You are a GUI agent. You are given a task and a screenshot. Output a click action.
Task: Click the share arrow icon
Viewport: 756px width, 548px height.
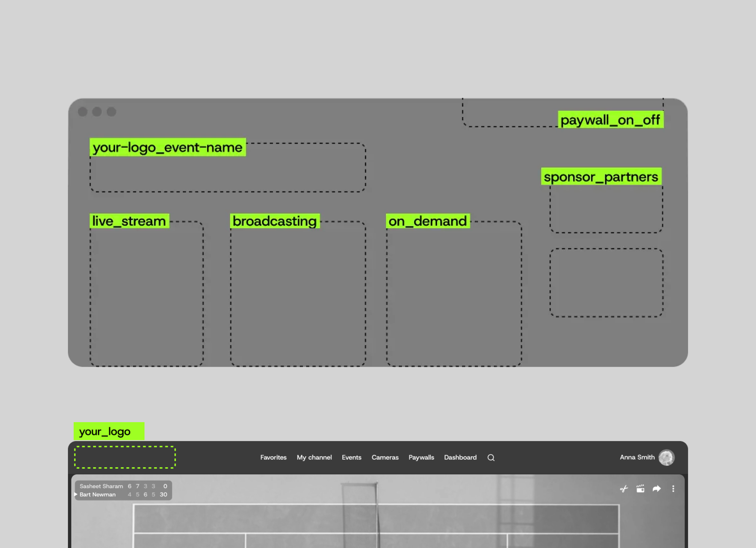657,489
